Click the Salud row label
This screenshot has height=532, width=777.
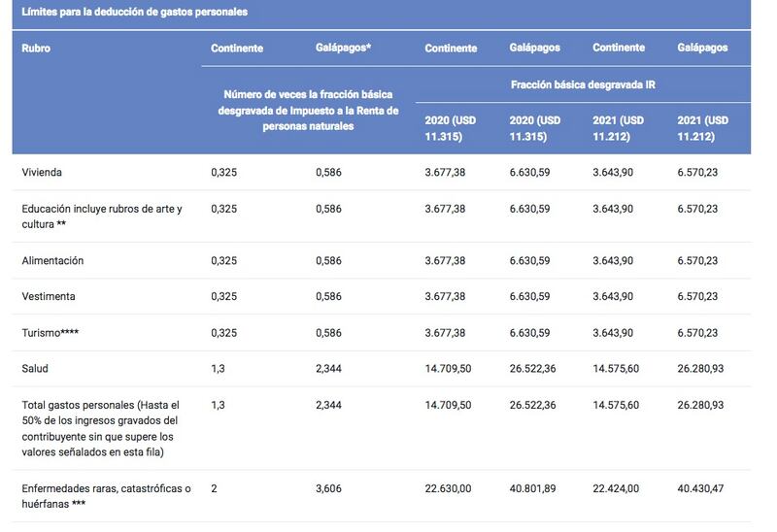click(x=35, y=369)
